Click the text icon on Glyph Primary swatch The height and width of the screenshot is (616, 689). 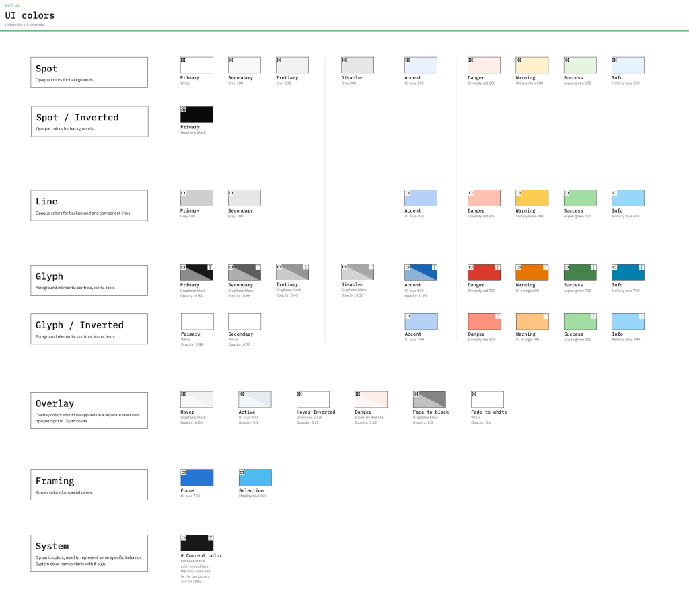[211, 267]
